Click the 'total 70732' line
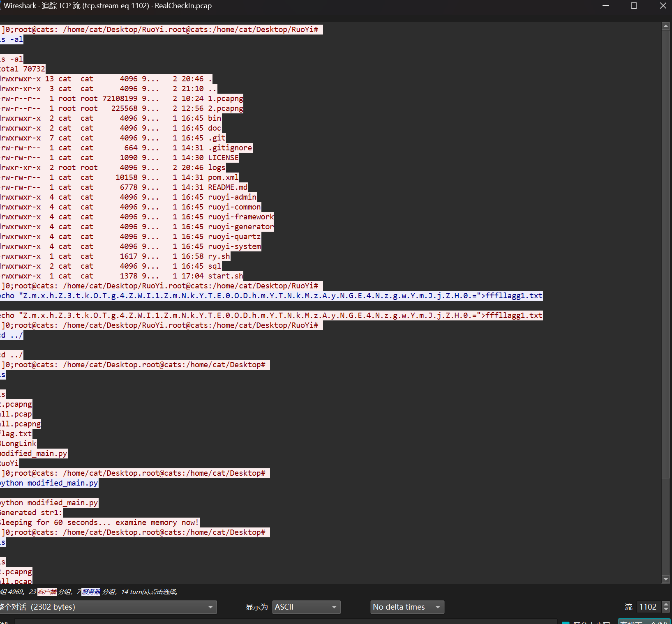The height and width of the screenshot is (624, 672). pos(23,69)
